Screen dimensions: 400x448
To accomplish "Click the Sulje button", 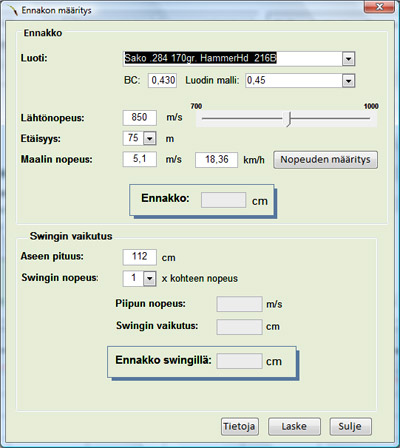I will [x=350, y=426].
